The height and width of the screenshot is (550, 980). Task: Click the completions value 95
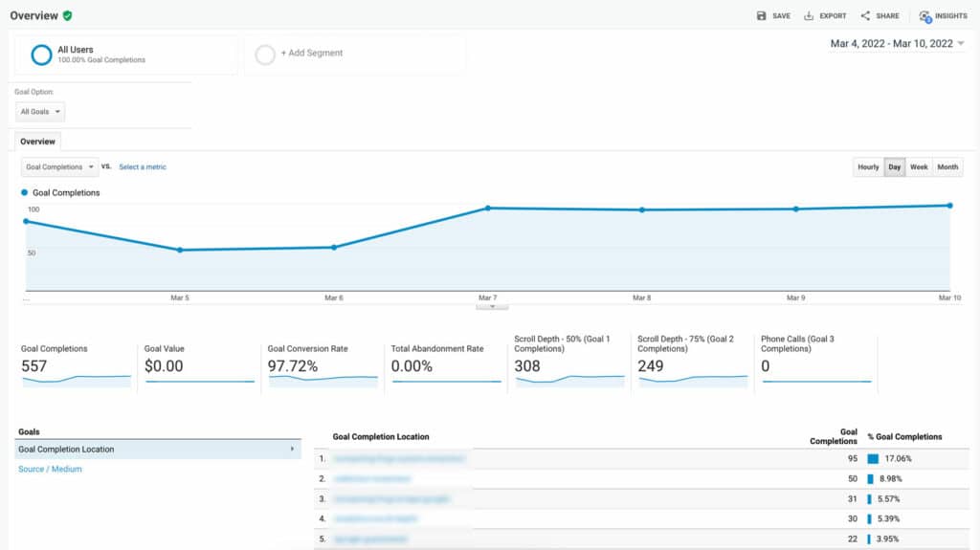pyautogui.click(x=853, y=459)
